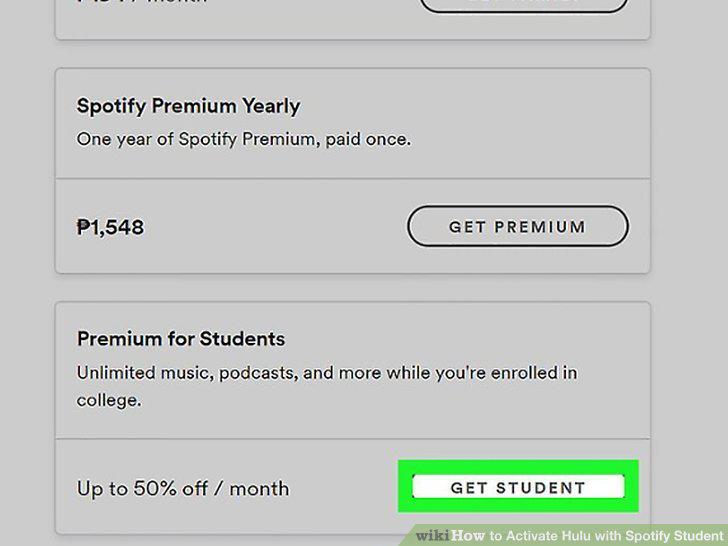This screenshot has width=728, height=546.
Task: Click the word 'college.' in the student description
Action: click(109, 400)
